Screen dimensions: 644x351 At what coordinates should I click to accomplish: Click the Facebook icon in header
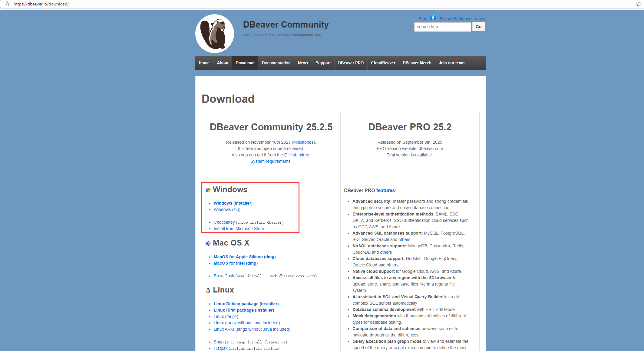click(x=433, y=18)
